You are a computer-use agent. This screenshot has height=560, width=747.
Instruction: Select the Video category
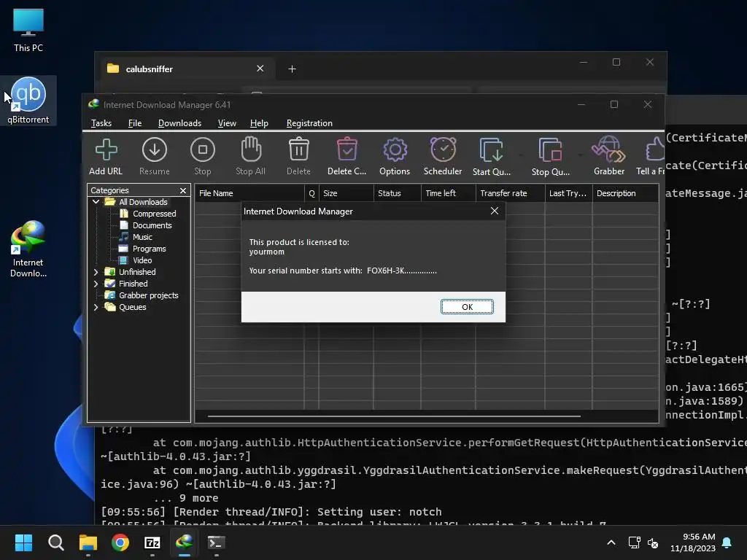pos(142,260)
